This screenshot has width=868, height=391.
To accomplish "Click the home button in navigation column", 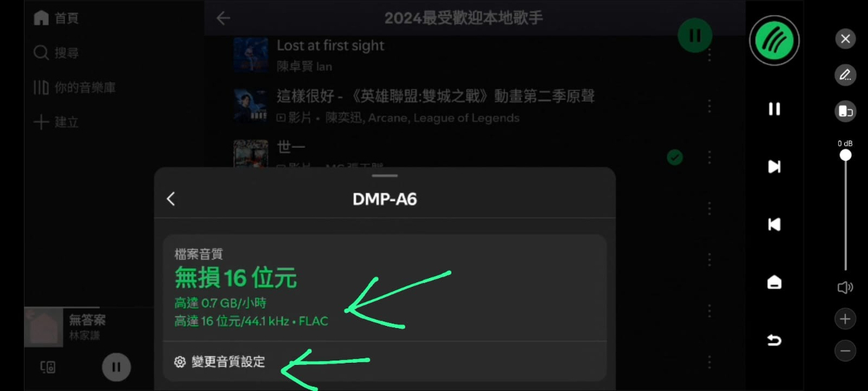I will pos(774,282).
